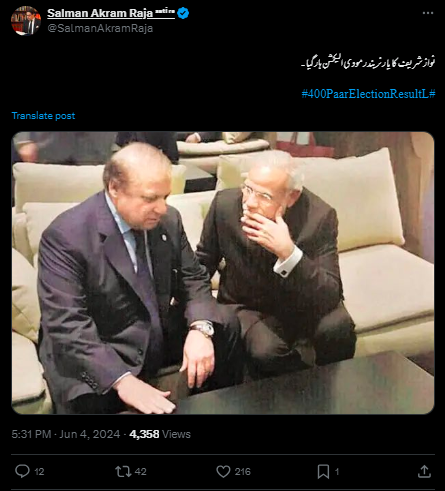Click the 216 likes count
Image resolution: width=445 pixels, height=491 pixels.
point(243,472)
